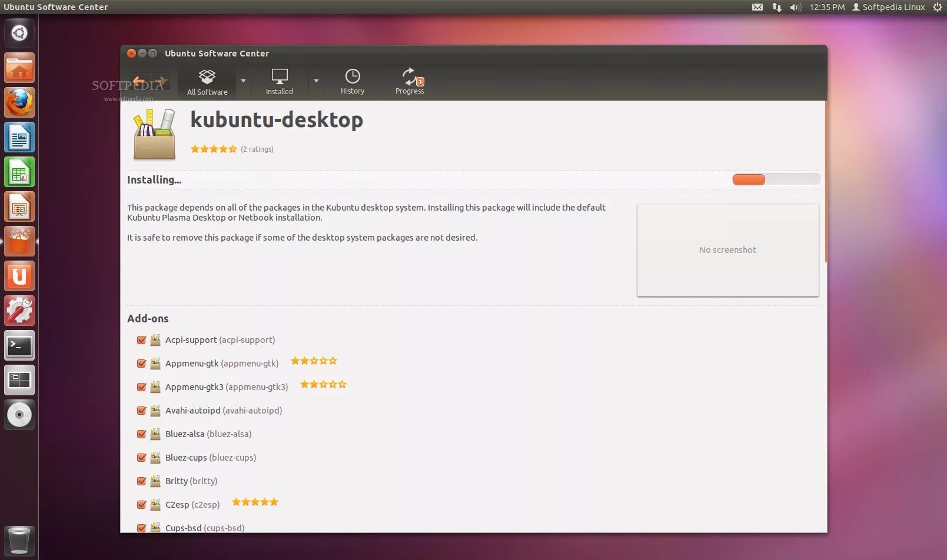Screen dimensions: 947x560
Task: Open the Trash in the launcher
Action: pos(19,540)
